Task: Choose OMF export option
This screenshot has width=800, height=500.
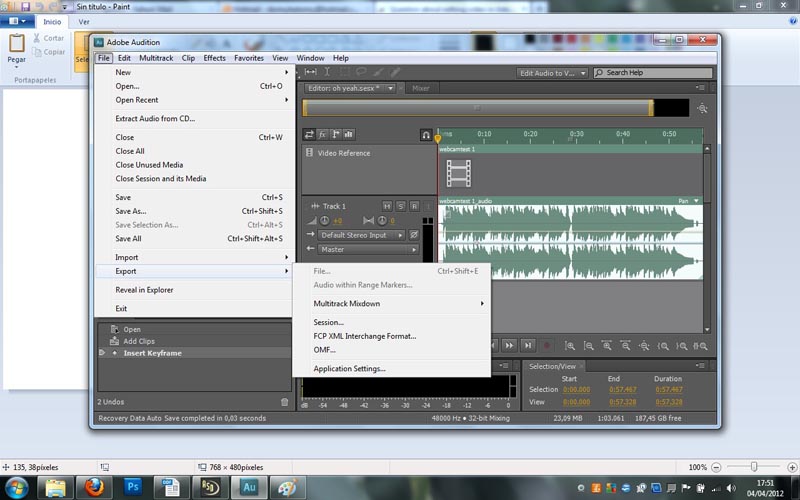Action: pos(392,350)
